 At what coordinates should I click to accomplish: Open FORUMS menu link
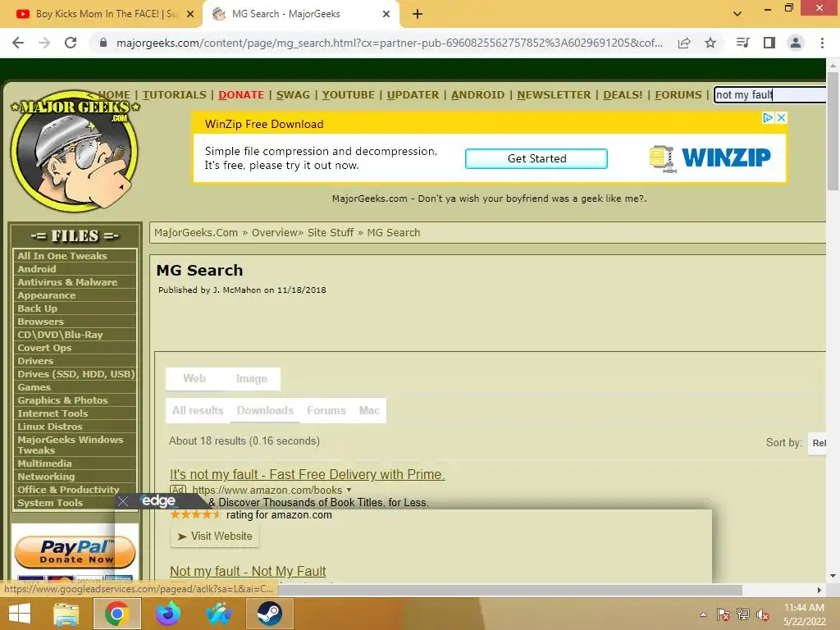tap(678, 95)
